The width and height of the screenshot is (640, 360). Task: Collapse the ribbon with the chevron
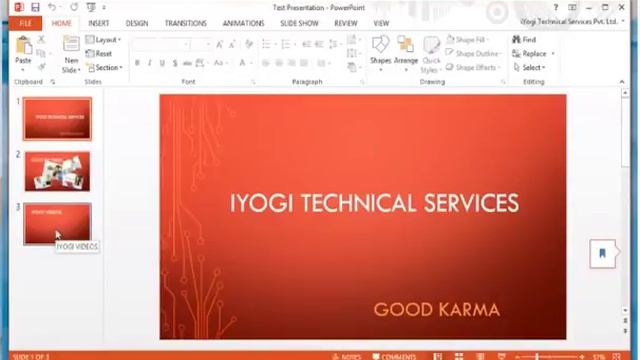(x=622, y=82)
